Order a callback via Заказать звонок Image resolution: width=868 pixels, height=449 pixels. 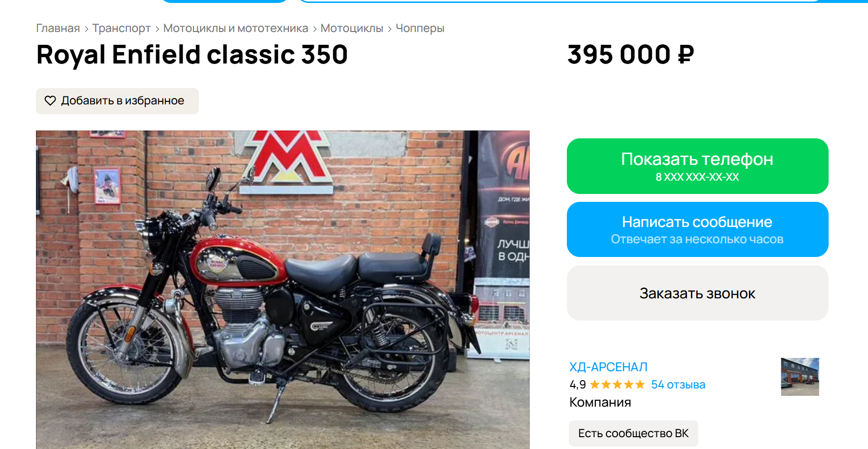coord(697,293)
